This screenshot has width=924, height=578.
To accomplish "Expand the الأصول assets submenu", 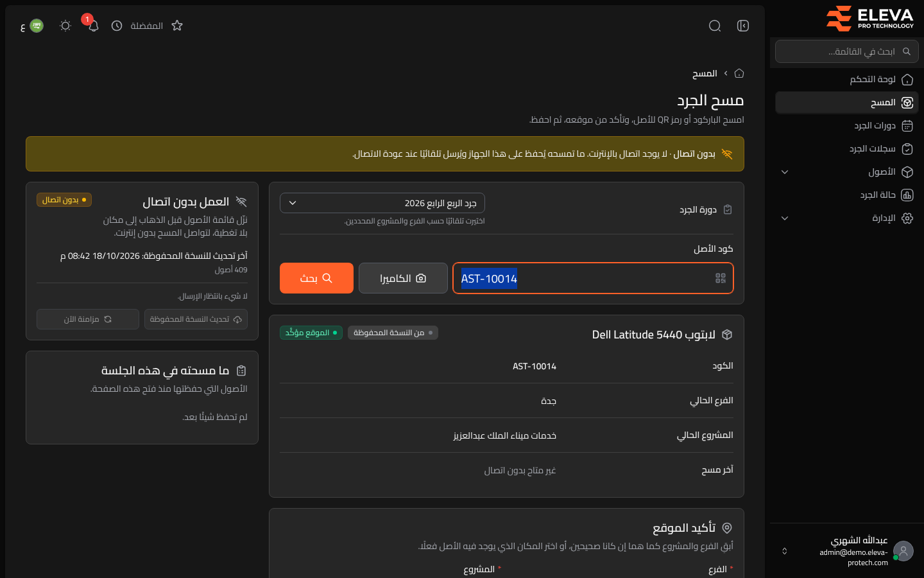I will coord(847,172).
